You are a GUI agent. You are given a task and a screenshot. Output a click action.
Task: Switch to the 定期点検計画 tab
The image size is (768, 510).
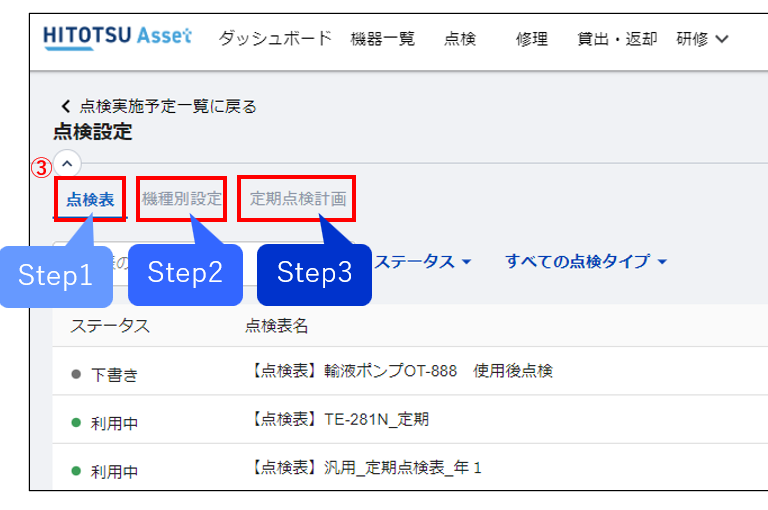tap(298, 198)
